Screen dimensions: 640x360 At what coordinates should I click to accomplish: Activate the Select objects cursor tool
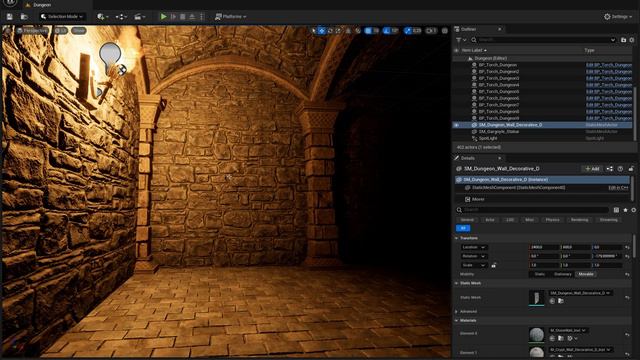click(x=313, y=31)
